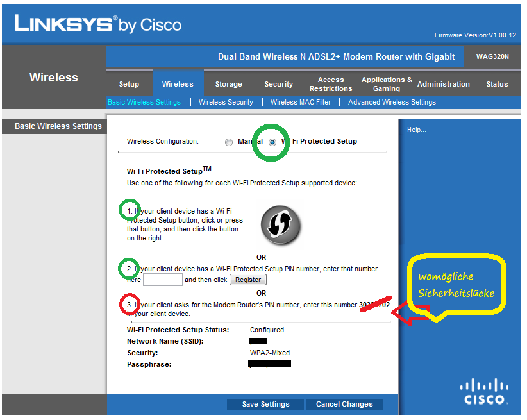Image resolution: width=527 pixels, height=420 pixels.
Task: Click the Cancel Changes button
Action: tap(344, 404)
